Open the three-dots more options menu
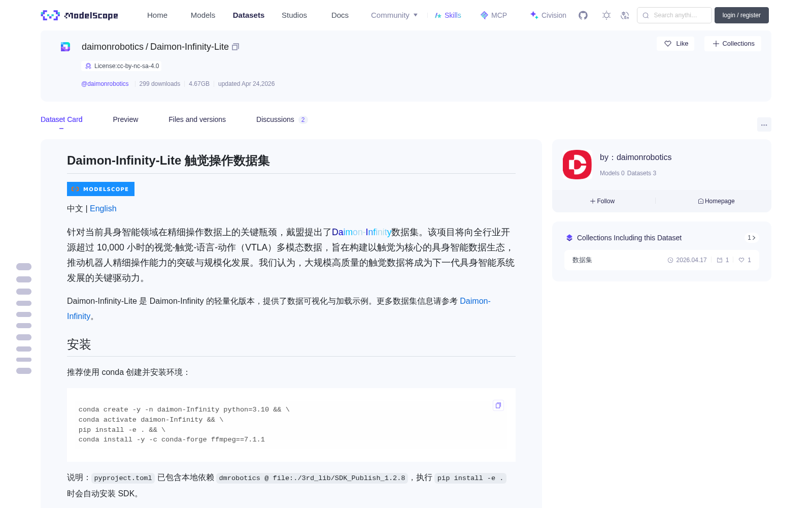Screen dimensions: 812x508 coord(764,124)
